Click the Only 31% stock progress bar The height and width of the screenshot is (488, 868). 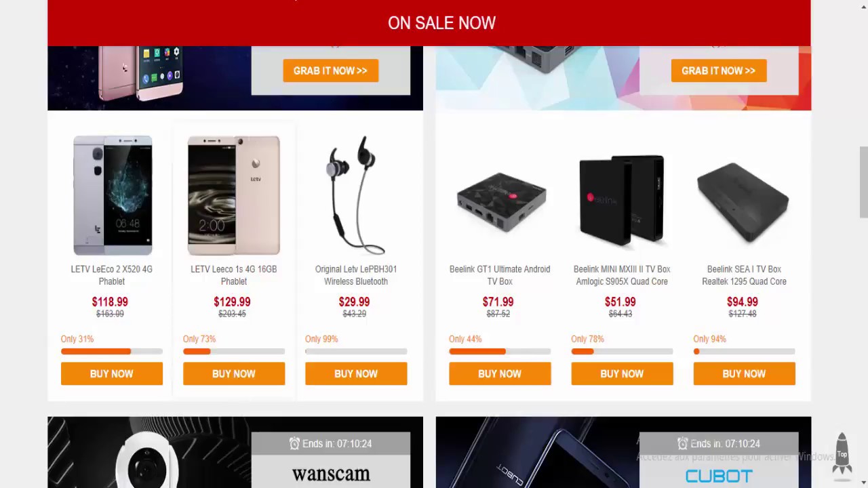(112, 351)
